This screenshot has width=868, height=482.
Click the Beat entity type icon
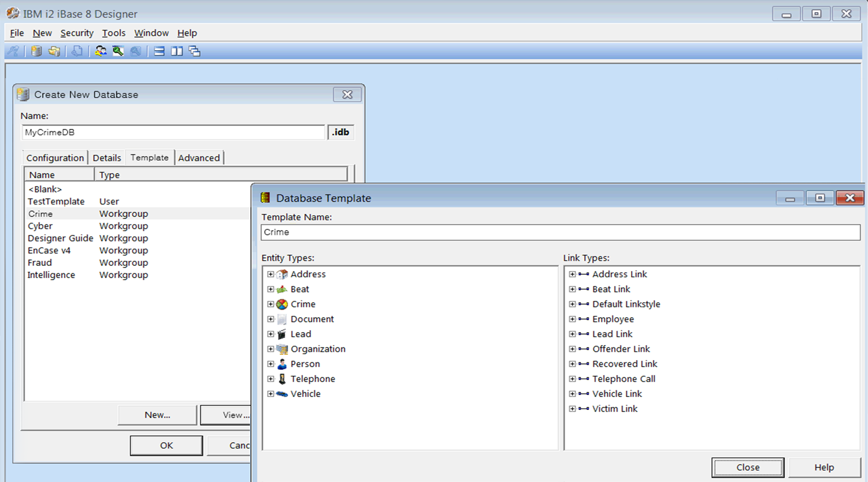pyautogui.click(x=282, y=289)
